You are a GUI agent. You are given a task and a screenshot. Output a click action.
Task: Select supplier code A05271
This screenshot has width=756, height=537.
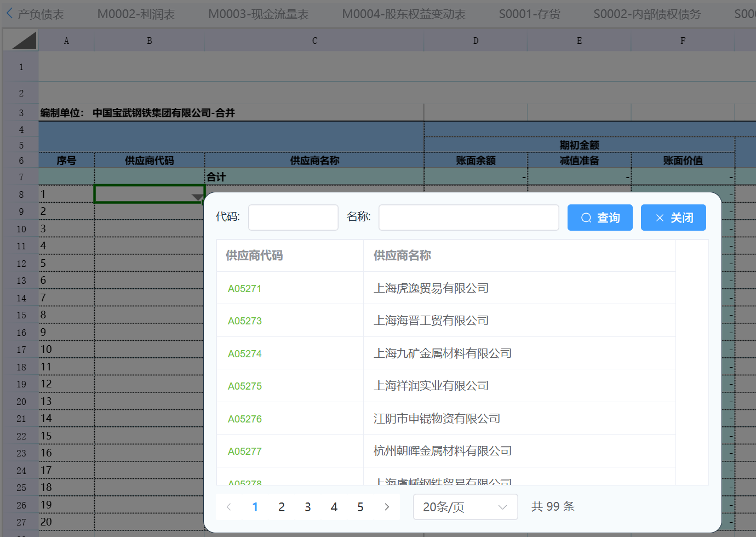click(245, 289)
